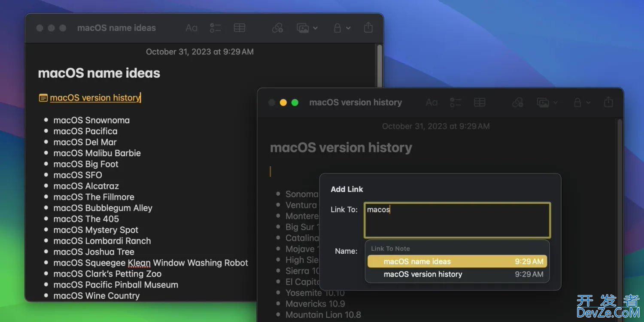Click link icon in version history toolbar
Viewport: 644px width, 322px height.
pos(518,103)
